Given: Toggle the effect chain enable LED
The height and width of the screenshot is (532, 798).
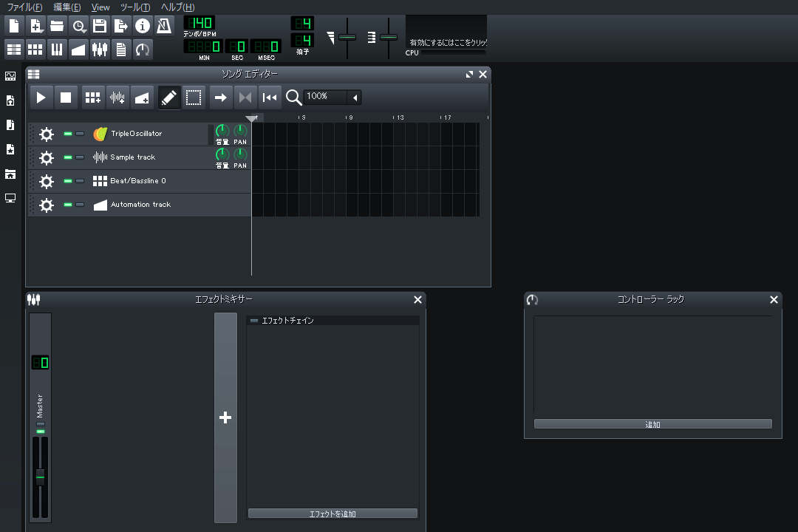Looking at the screenshot, I should (254, 321).
